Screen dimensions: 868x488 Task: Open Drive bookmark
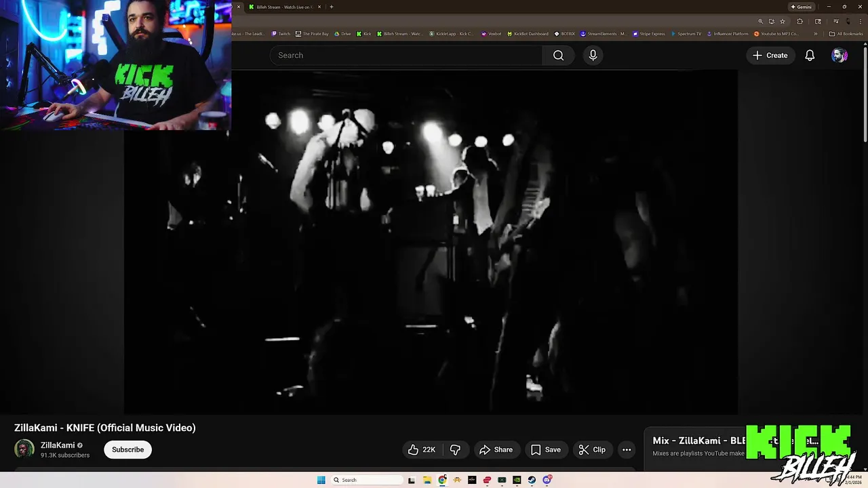(342, 34)
